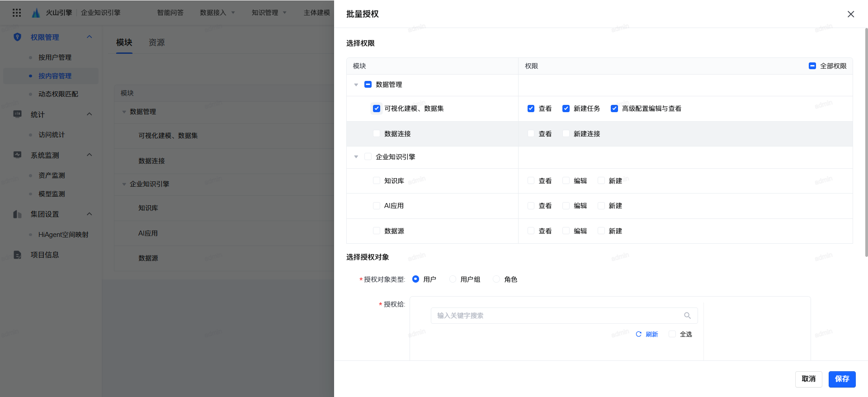Click the 权限管理 shield icon
This screenshot has width=868, height=397.
click(17, 37)
